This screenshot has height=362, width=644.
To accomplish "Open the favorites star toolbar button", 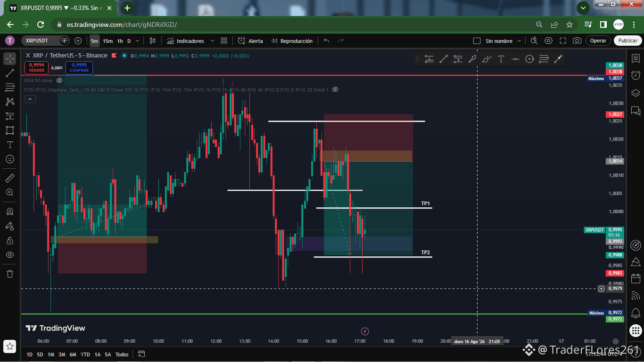I will tap(10, 346).
